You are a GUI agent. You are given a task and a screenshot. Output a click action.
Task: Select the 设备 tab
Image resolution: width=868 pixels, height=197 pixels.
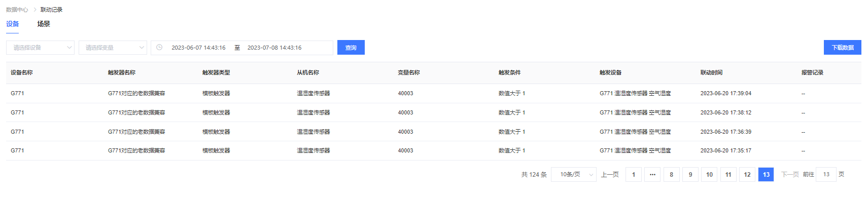[x=13, y=24]
